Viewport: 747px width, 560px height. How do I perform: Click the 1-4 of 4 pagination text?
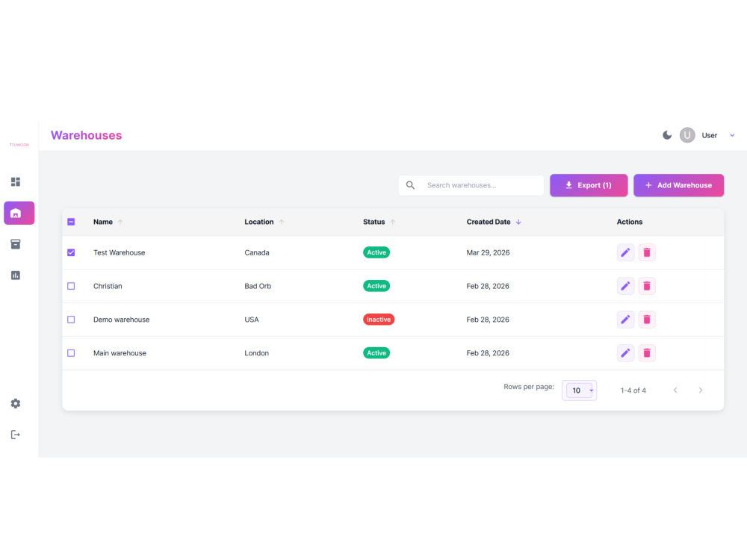point(633,391)
